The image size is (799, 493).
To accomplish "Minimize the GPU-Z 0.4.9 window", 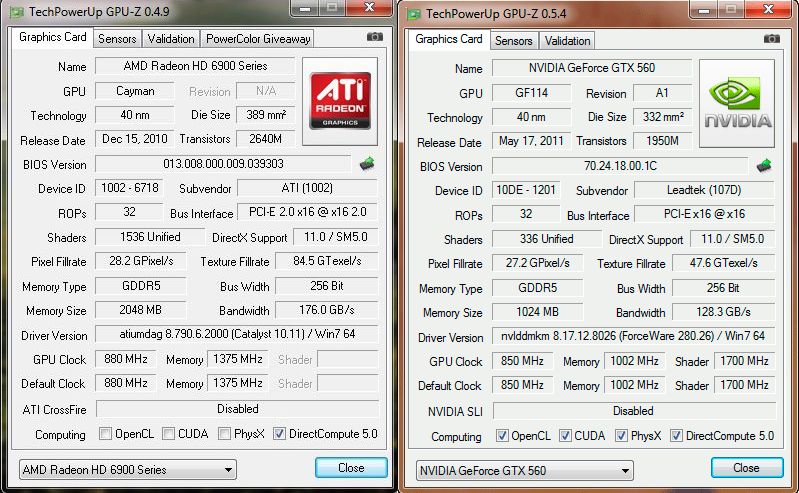I will pyautogui.click(x=305, y=8).
